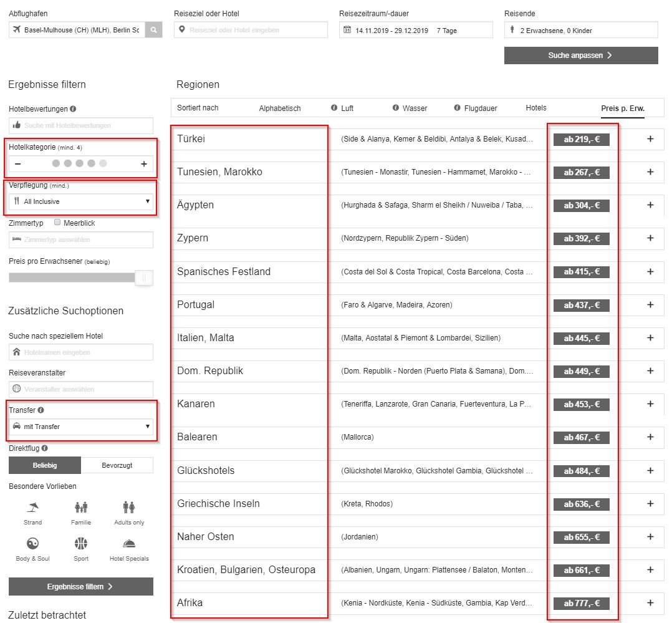
Task: Click the Preis pro Erwachsener slider handle
Action: [x=144, y=278]
